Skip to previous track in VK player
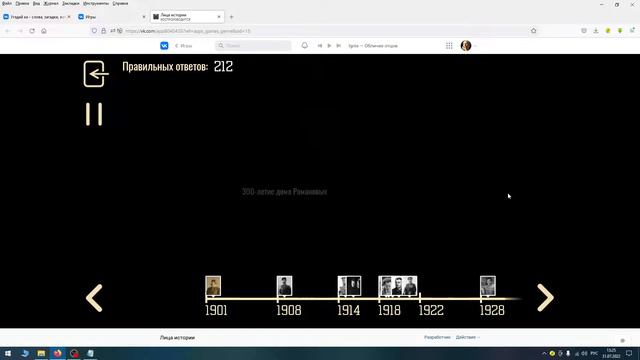The height and width of the screenshot is (360, 640). tap(320, 46)
